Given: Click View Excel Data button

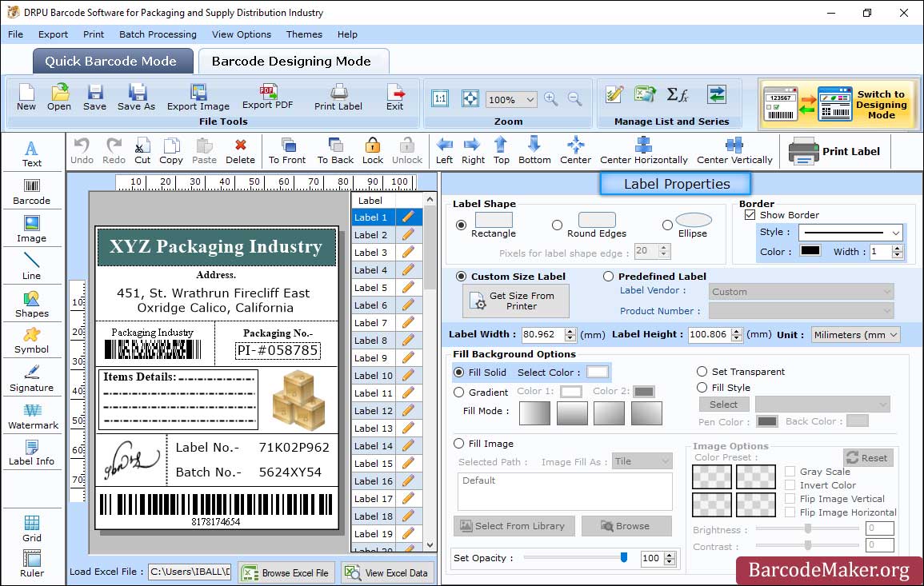Looking at the screenshot, I should pyautogui.click(x=387, y=572).
